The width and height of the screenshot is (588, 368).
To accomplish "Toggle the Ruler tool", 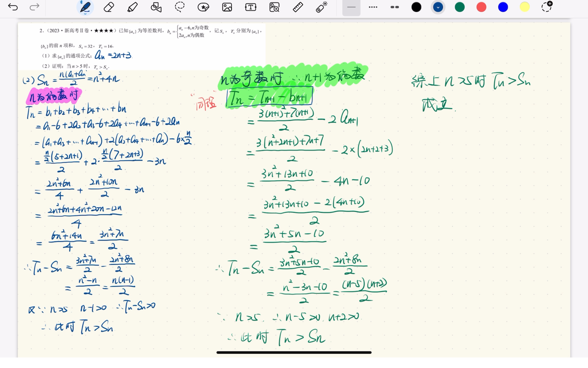I will pos(298,7).
